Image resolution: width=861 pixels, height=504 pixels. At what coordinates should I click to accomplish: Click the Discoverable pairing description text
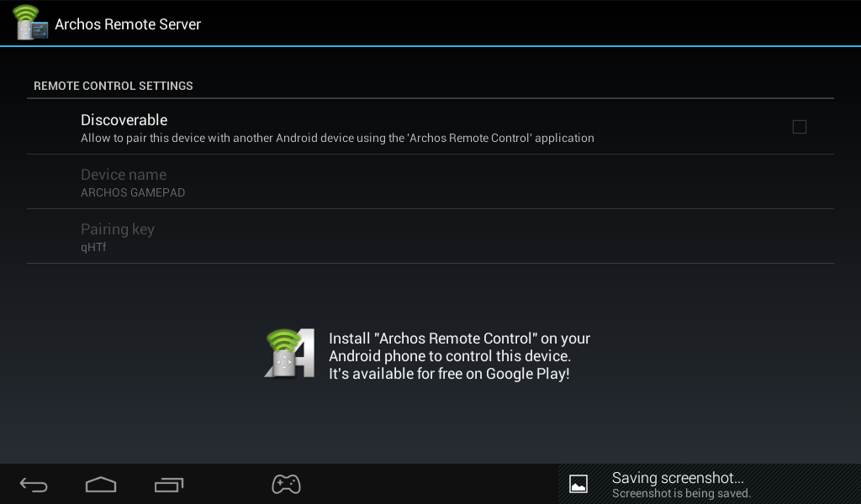point(337,139)
